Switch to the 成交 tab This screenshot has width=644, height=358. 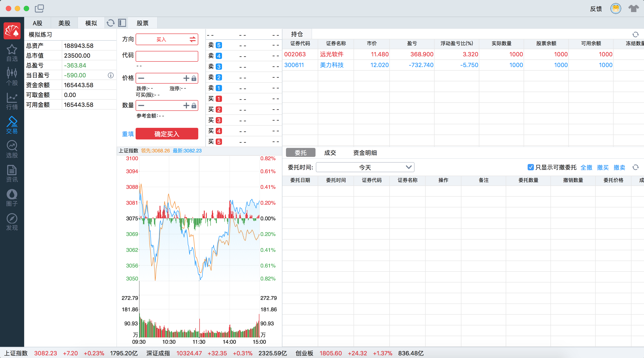pyautogui.click(x=330, y=153)
